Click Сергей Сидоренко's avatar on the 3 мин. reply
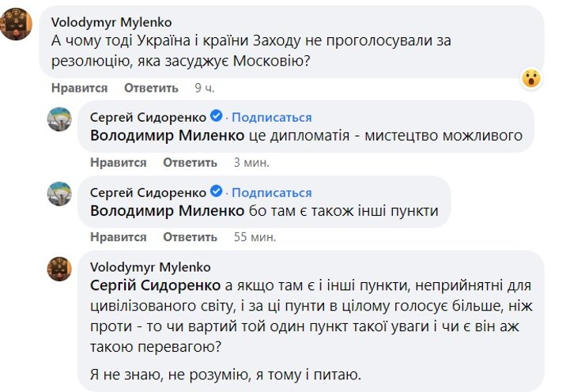Image resolution: width=585 pixels, height=392 pixels. (61, 119)
